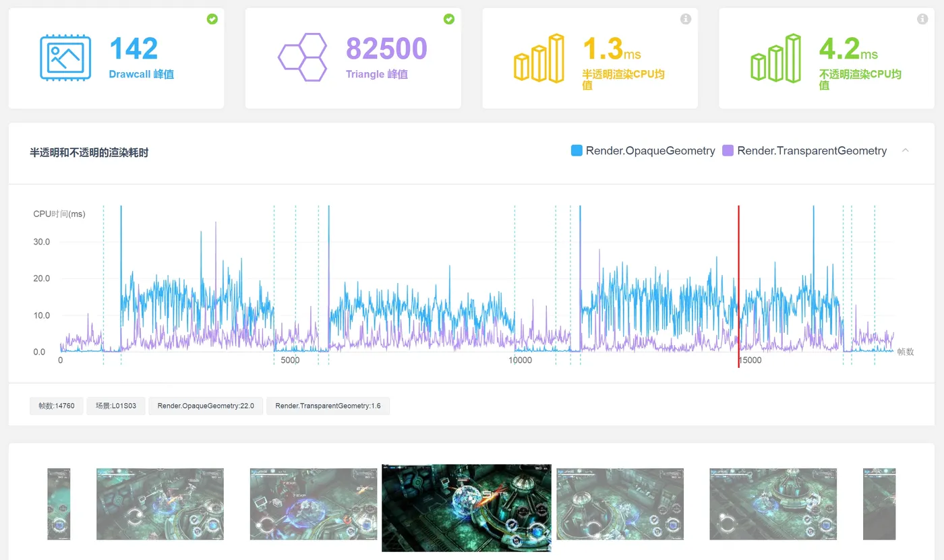Click the 82500 Triangle peak value
This screenshot has height=560, width=944.
[387, 49]
